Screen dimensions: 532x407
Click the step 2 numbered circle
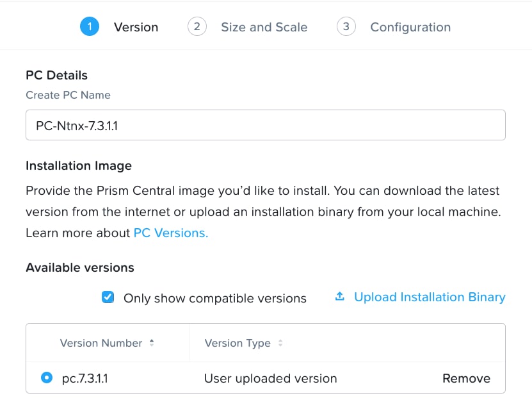pyautogui.click(x=197, y=26)
